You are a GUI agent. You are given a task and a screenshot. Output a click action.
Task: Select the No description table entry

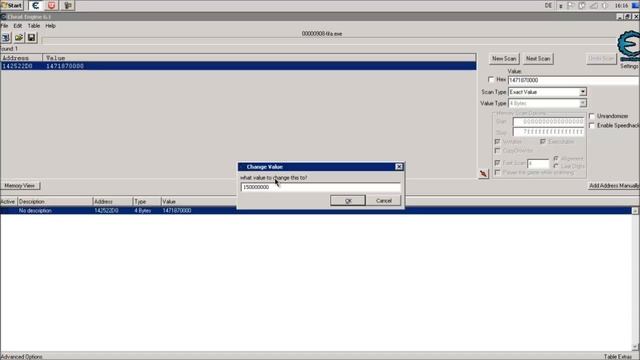(x=316, y=211)
